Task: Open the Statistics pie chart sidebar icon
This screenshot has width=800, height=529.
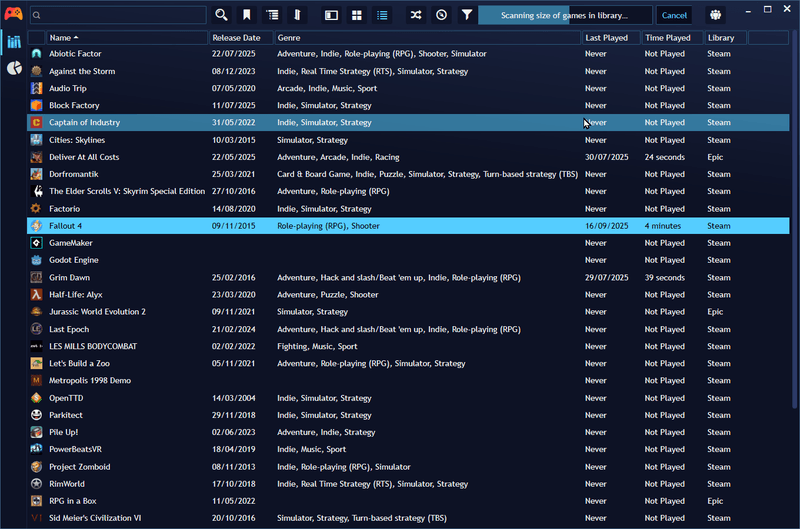Action: (14, 68)
